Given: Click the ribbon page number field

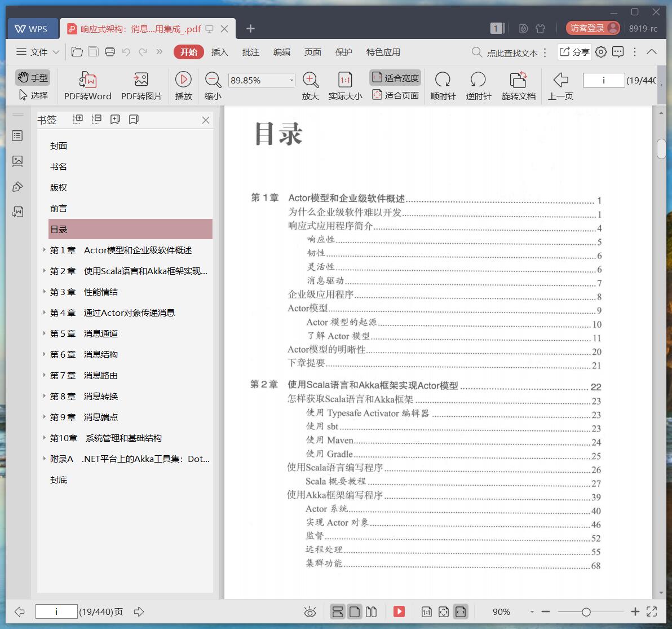Looking at the screenshot, I should pos(603,80).
